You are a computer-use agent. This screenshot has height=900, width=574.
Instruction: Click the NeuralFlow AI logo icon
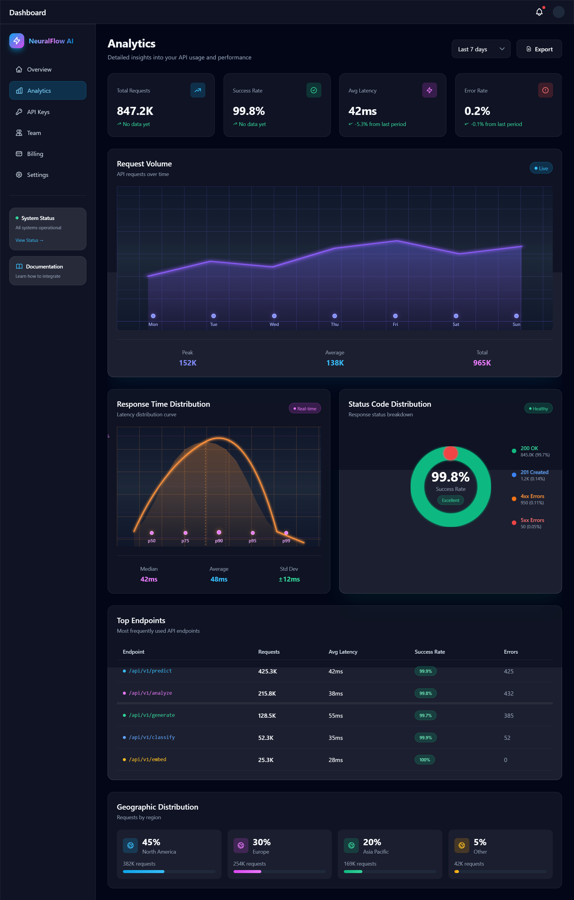[x=17, y=41]
